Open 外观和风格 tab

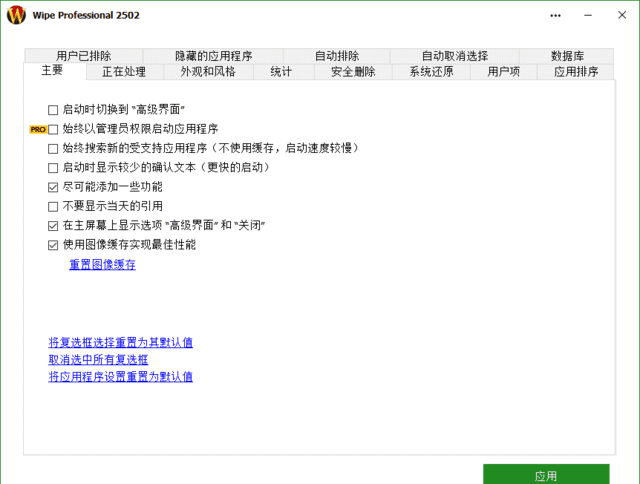pyautogui.click(x=208, y=72)
